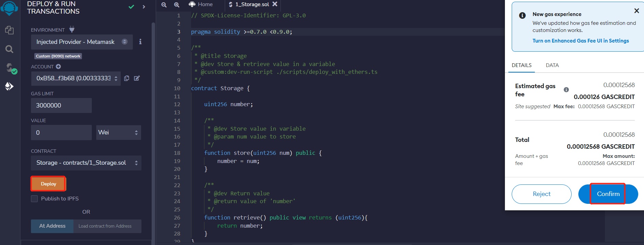Screen dimensions: 644x245
Task: Click estimated gas fee info icon
Action: coord(566,89)
